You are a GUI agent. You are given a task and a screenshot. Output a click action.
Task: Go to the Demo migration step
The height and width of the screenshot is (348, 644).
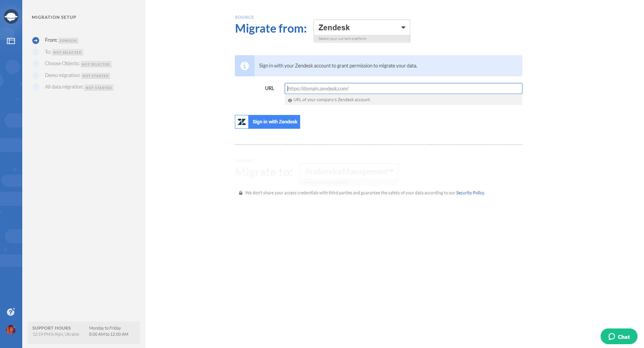coord(77,76)
